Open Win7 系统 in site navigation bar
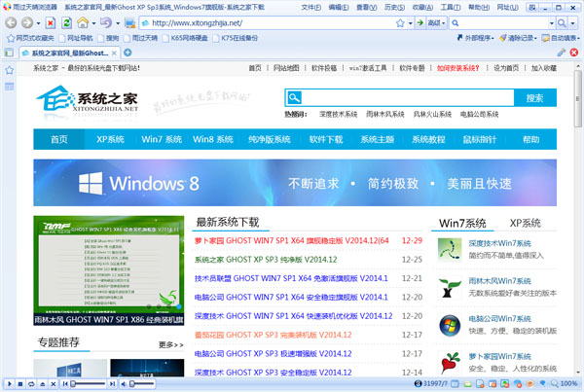 pyautogui.click(x=162, y=139)
